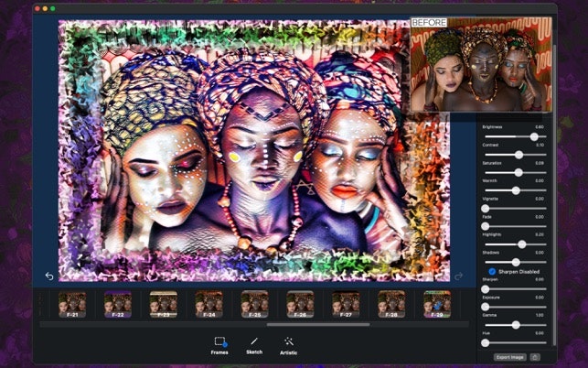Screen dimensions: 588x368
Task: Click the Fade slider handle
Action: 486,226
